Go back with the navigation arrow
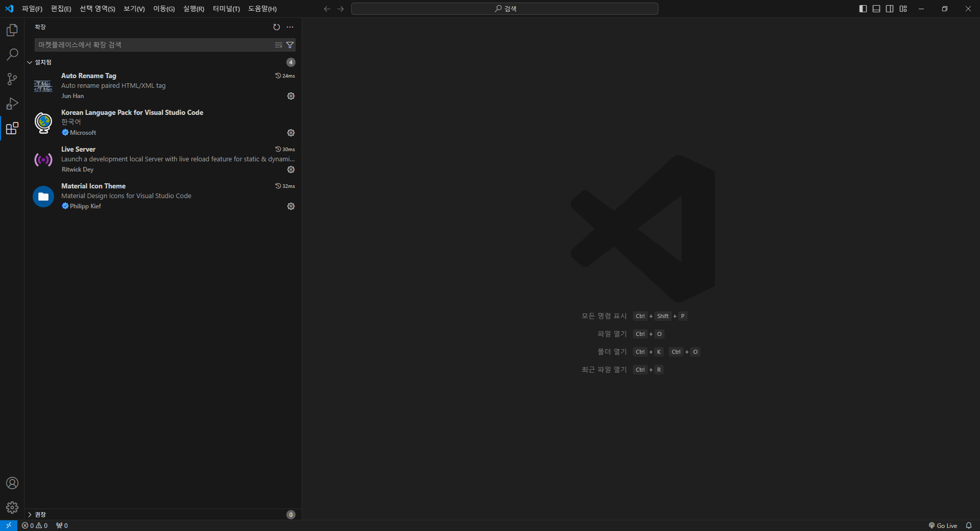 coord(327,9)
